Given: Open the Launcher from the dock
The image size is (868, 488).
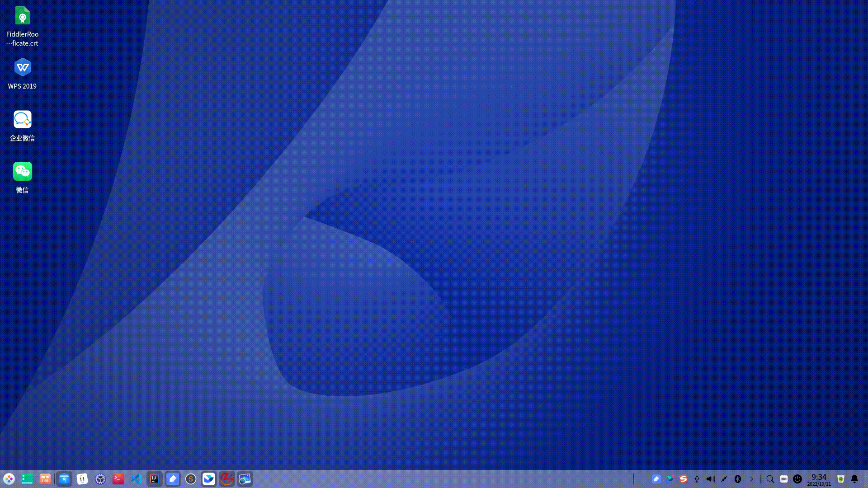Looking at the screenshot, I should coord(10,479).
